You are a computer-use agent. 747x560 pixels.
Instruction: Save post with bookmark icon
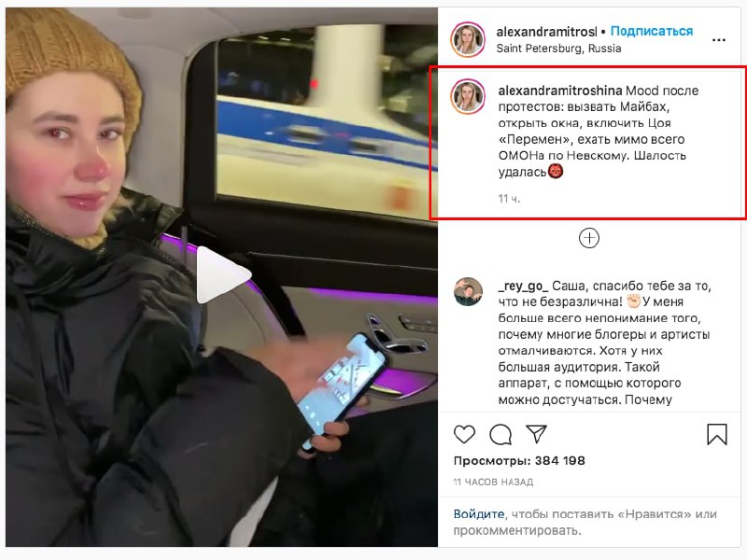(716, 434)
